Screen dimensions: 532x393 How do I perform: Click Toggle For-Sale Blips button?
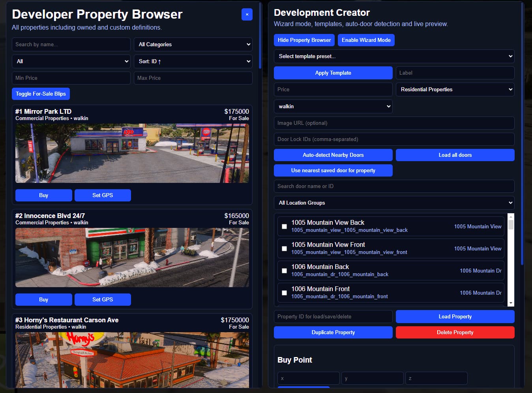tap(41, 94)
